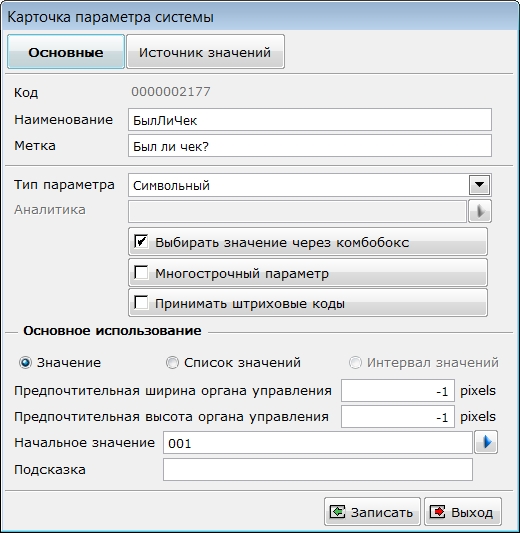
Task: Expand the Тип параметра dropdown arrow
Action: coord(479,185)
